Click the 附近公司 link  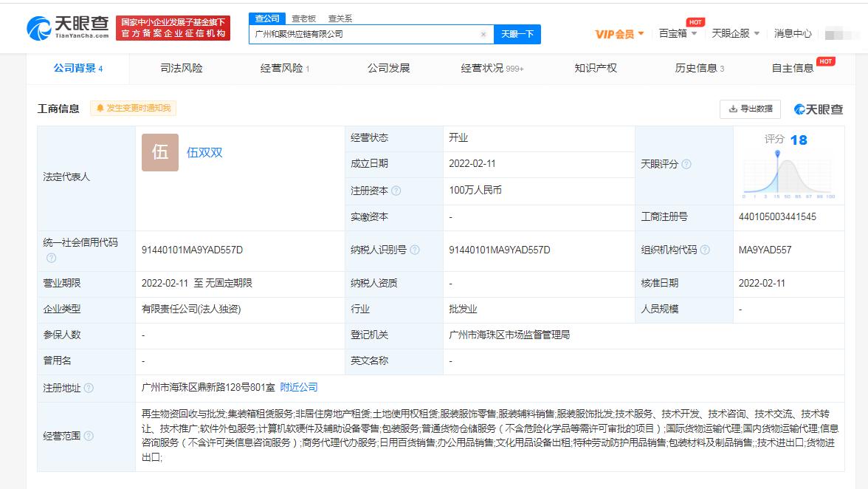click(x=299, y=387)
